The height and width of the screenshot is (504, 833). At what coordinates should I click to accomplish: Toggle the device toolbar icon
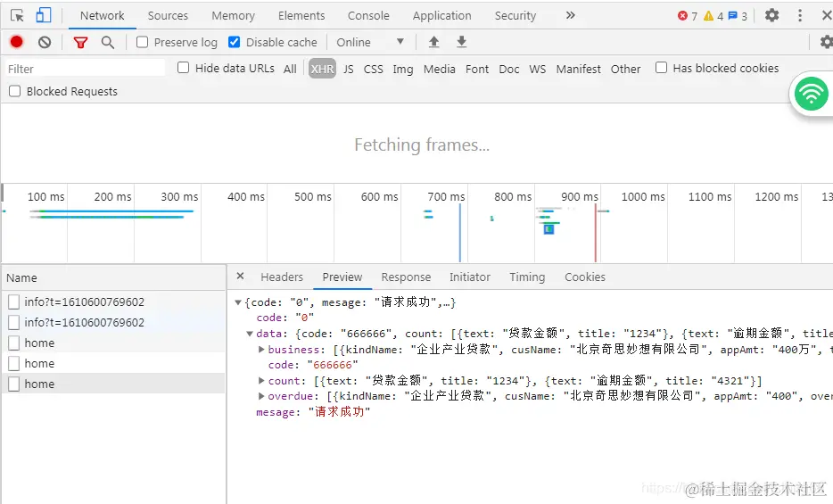click(43, 15)
